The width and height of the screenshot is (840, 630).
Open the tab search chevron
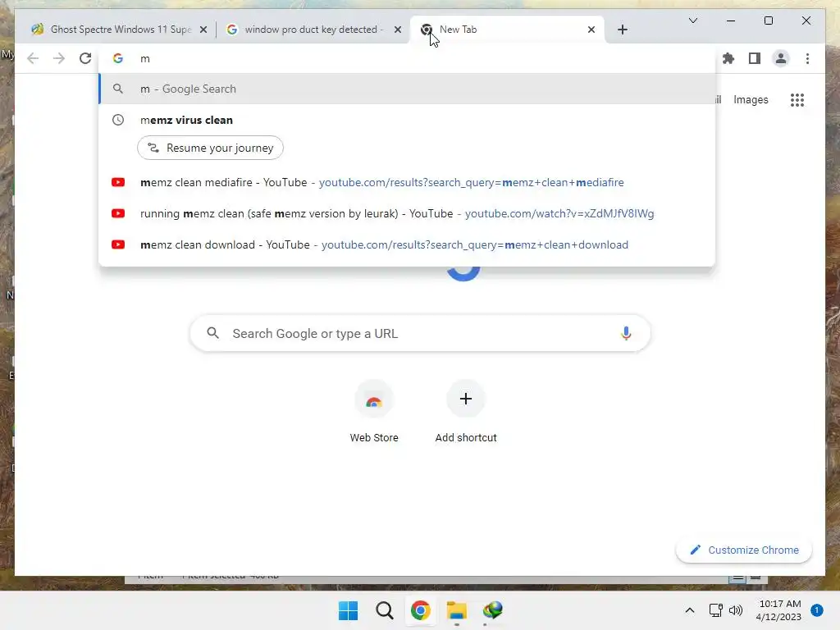(692, 21)
